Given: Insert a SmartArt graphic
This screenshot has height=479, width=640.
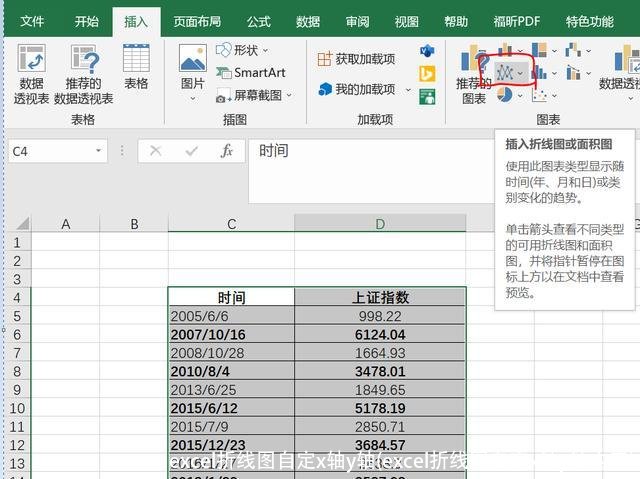Looking at the screenshot, I should point(251,73).
